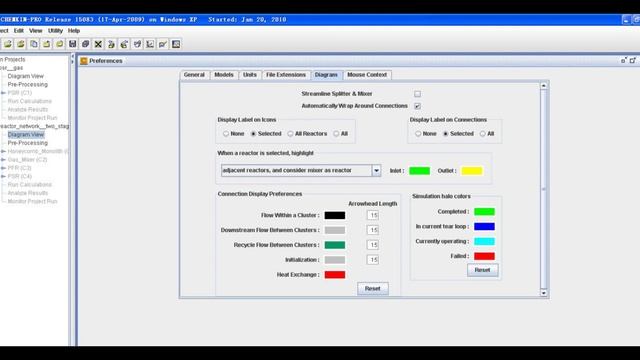Select the Diagram tab
Viewport: 640px width, 360px height.
click(x=326, y=75)
